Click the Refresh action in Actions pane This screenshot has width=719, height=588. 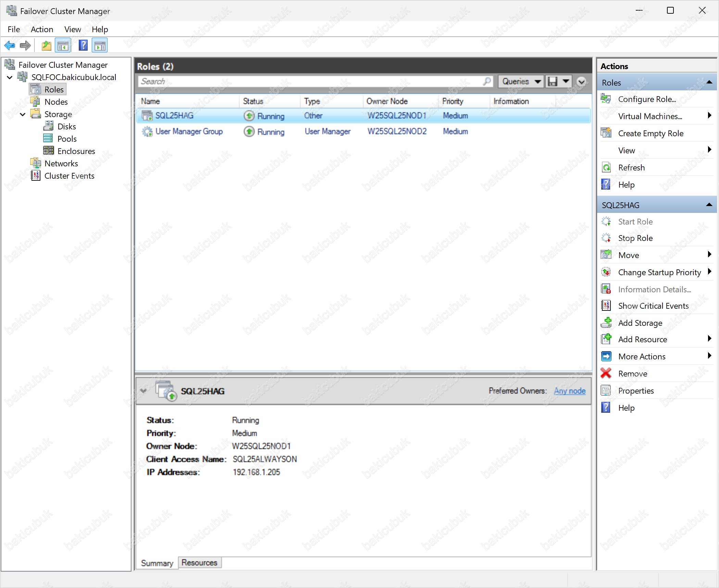pos(631,167)
